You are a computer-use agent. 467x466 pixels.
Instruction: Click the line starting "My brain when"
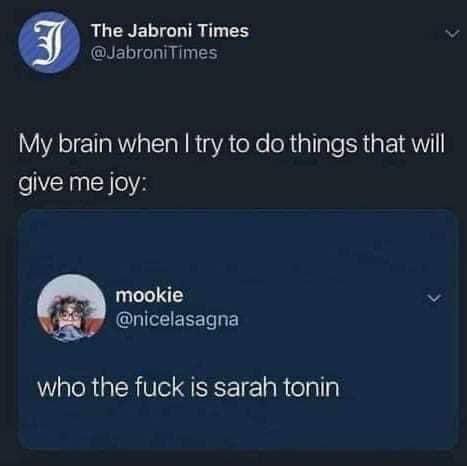[232, 146]
